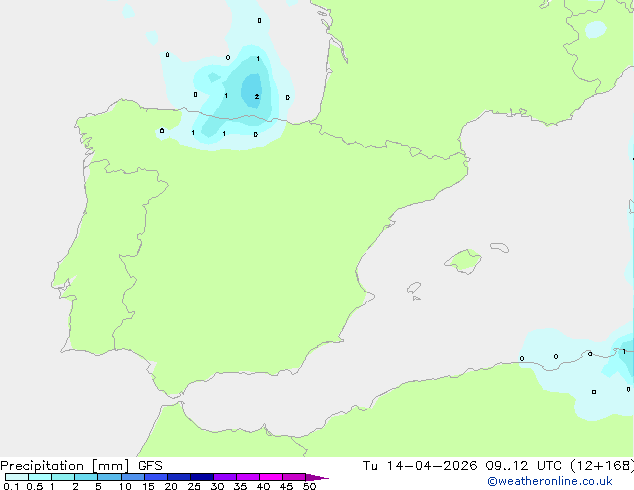The image size is (634, 490).
Task: Click the 20–25 mm legend color swatch
Action: [179, 477]
